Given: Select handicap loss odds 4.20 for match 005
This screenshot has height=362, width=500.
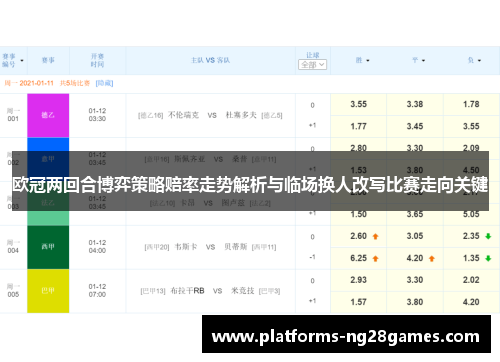Looking at the screenshot, I should tap(471, 302).
